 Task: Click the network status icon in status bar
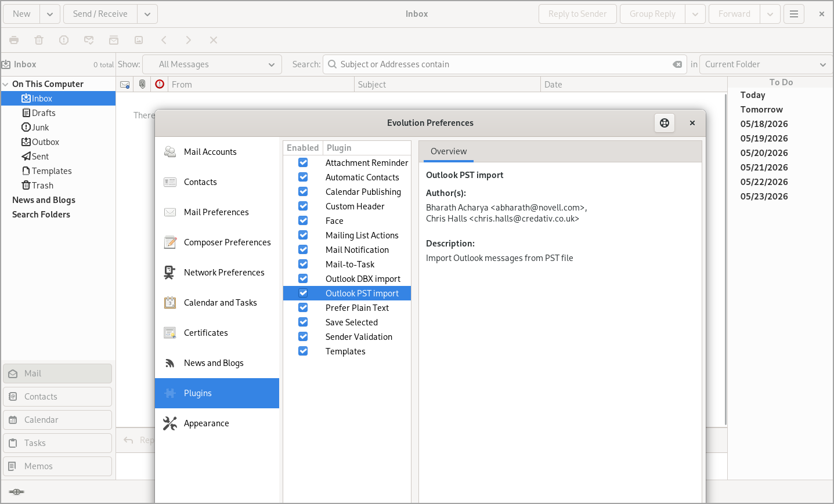click(16, 492)
